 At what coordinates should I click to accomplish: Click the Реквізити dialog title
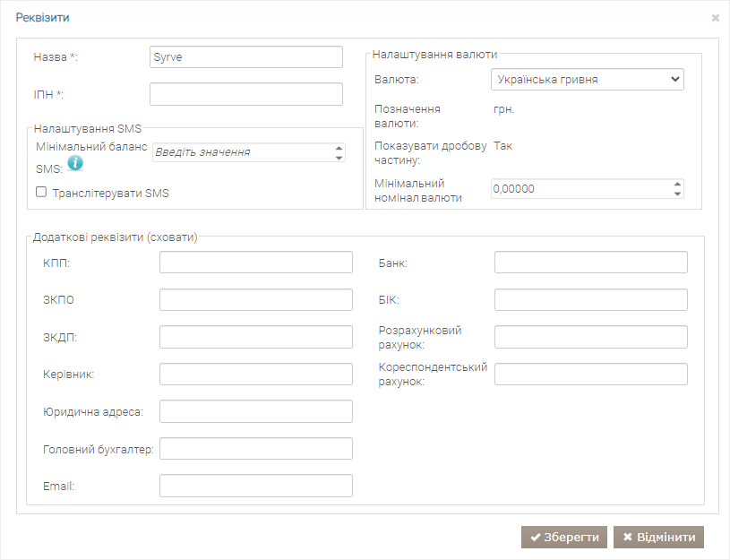42,18
